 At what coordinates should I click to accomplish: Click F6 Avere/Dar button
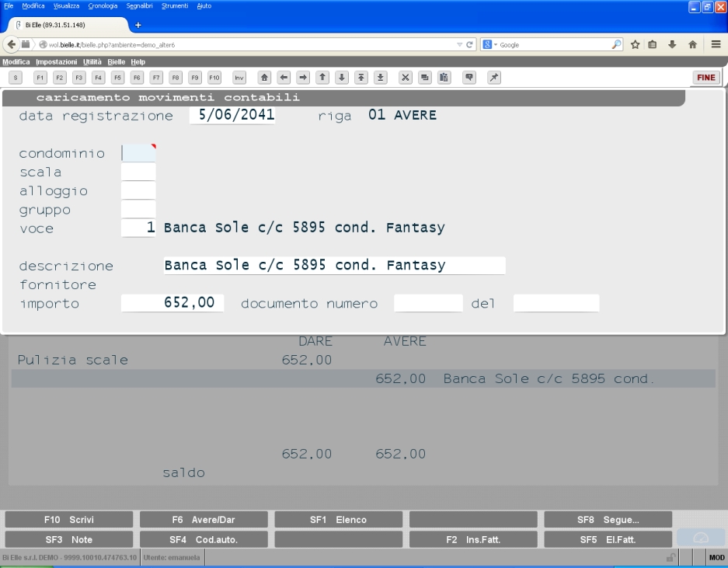click(204, 520)
